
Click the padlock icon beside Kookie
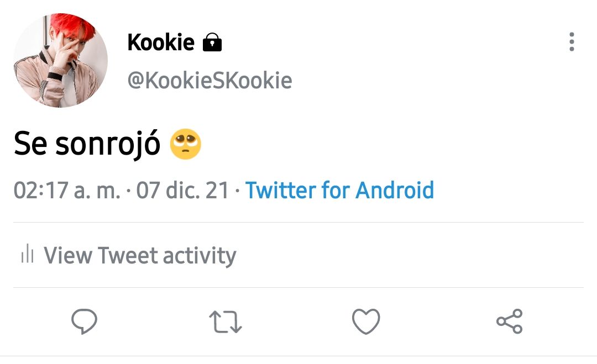tap(212, 42)
